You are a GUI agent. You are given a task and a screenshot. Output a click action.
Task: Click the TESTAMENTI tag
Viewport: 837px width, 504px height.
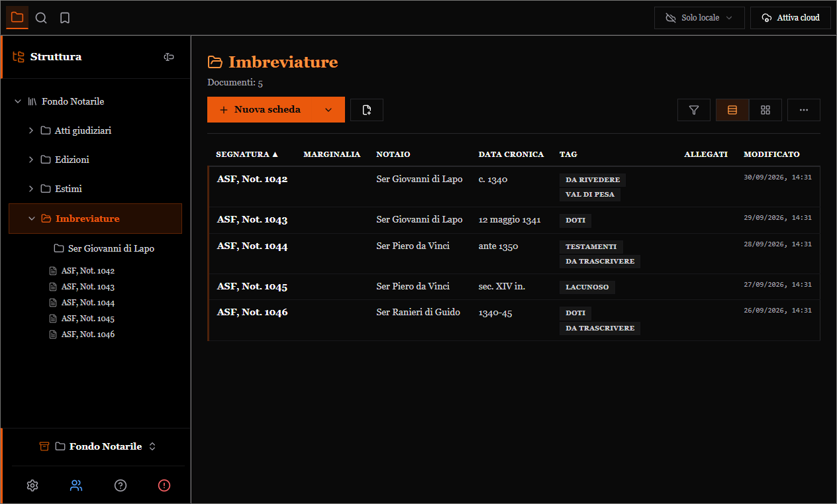(591, 247)
